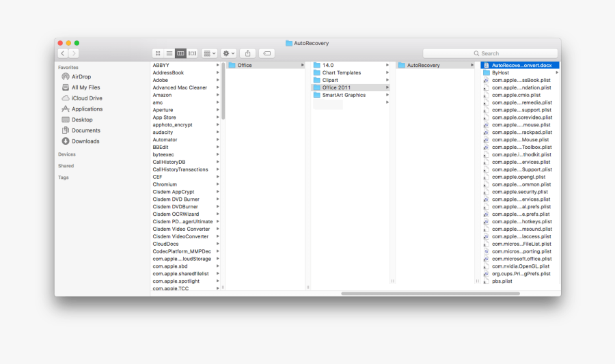Viewport: 615px width, 364px height.
Task: Select com.apple.opengl.plist file
Action: click(520, 177)
